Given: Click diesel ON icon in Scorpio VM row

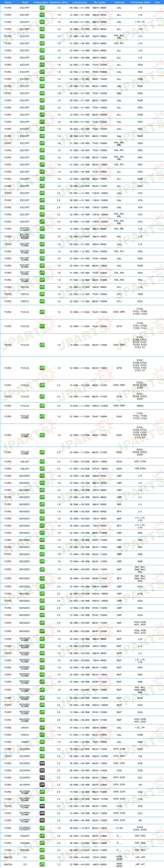Looking at the screenshot, I should [42, 785].
